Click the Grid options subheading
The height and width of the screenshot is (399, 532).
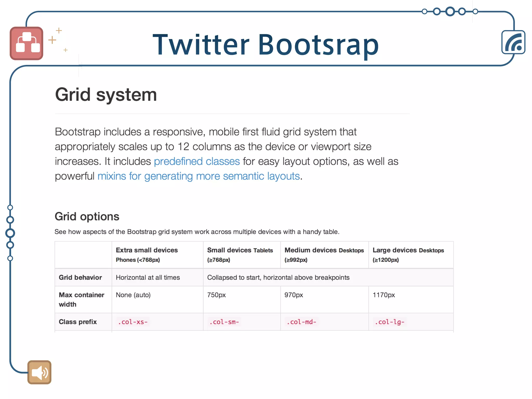click(x=87, y=216)
